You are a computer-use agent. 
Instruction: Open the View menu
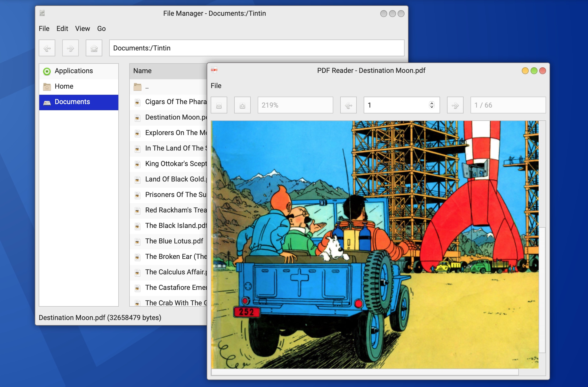[x=82, y=29]
